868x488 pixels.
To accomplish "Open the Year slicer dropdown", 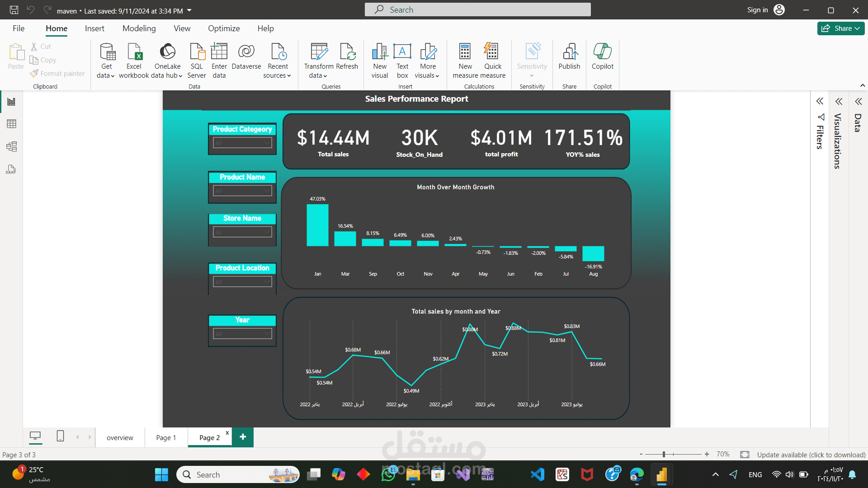I will (267, 334).
